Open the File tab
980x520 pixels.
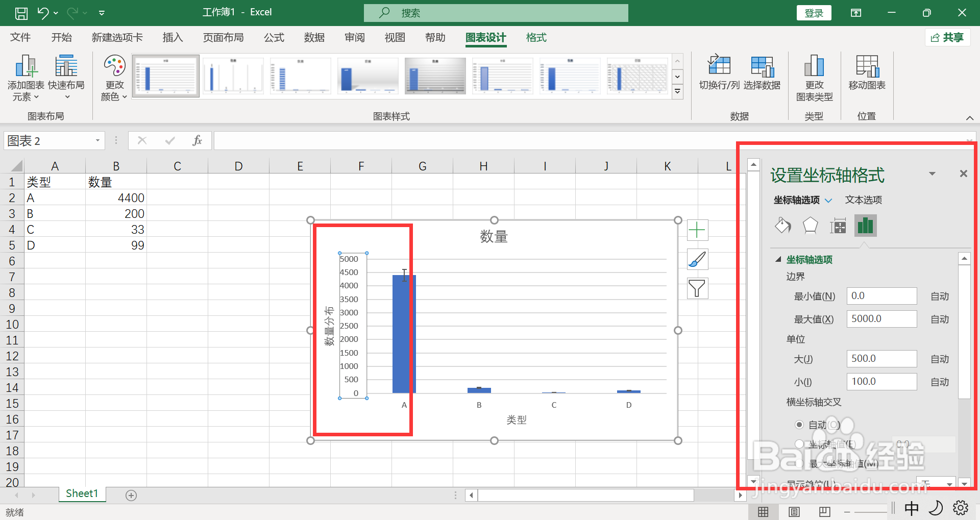pyautogui.click(x=20, y=37)
